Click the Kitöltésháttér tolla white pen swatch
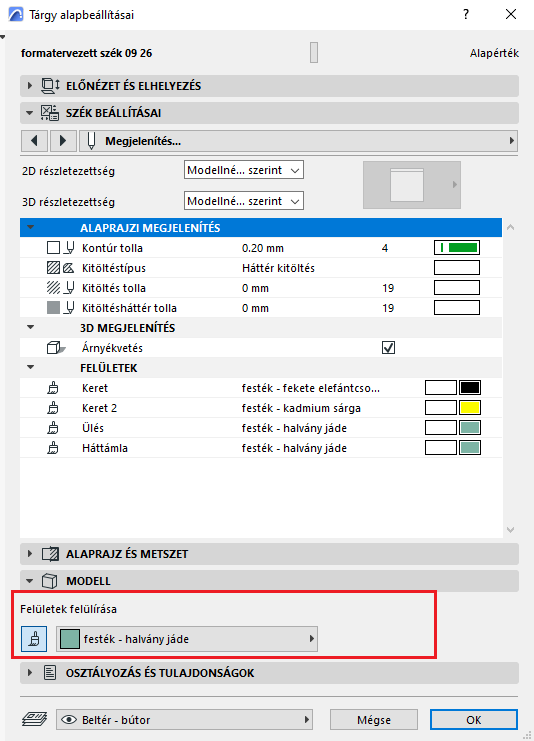The height and width of the screenshot is (741, 534). (457, 308)
